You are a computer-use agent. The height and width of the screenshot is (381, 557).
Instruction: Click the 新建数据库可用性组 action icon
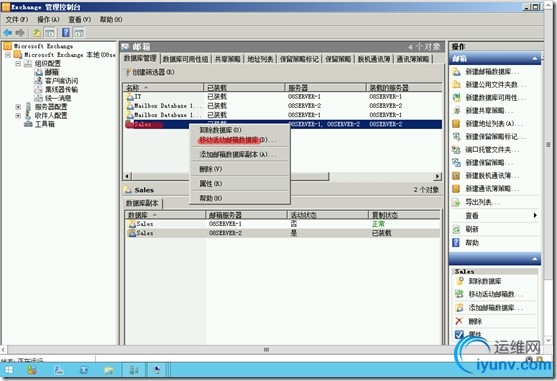point(456,98)
